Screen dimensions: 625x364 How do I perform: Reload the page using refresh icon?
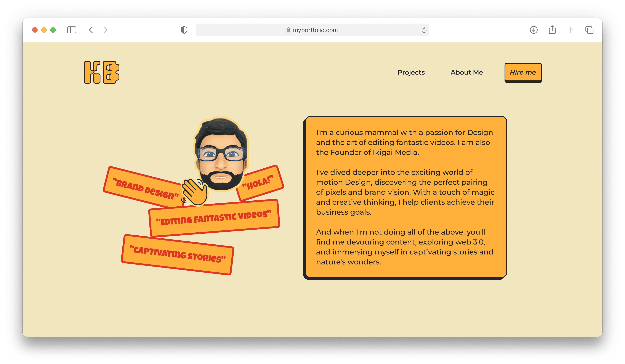(x=424, y=30)
